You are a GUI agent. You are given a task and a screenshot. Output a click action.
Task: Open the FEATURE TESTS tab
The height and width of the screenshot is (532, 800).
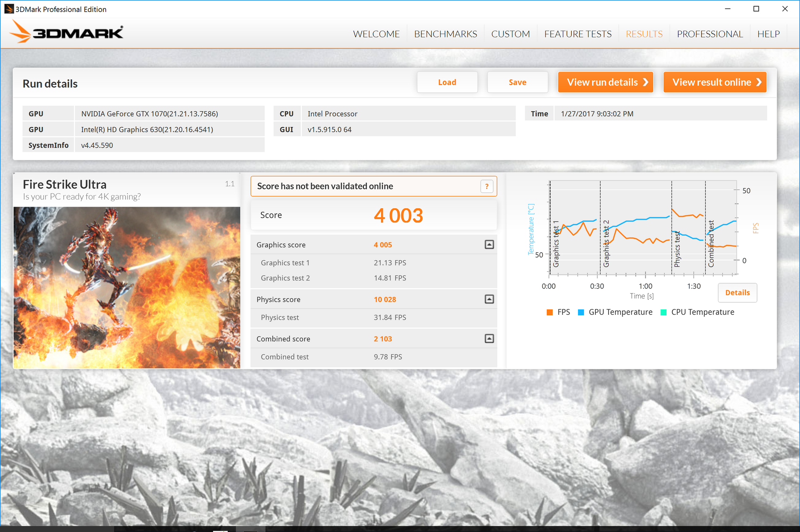point(578,34)
